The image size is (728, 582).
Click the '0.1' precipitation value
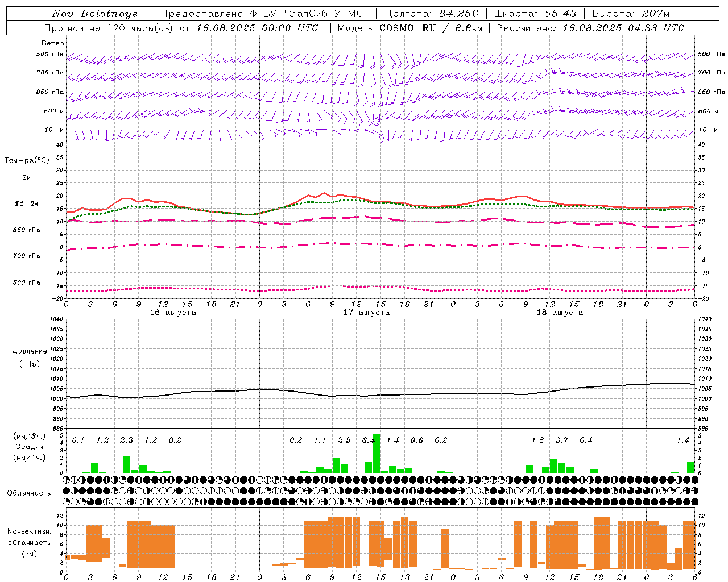pos(78,440)
